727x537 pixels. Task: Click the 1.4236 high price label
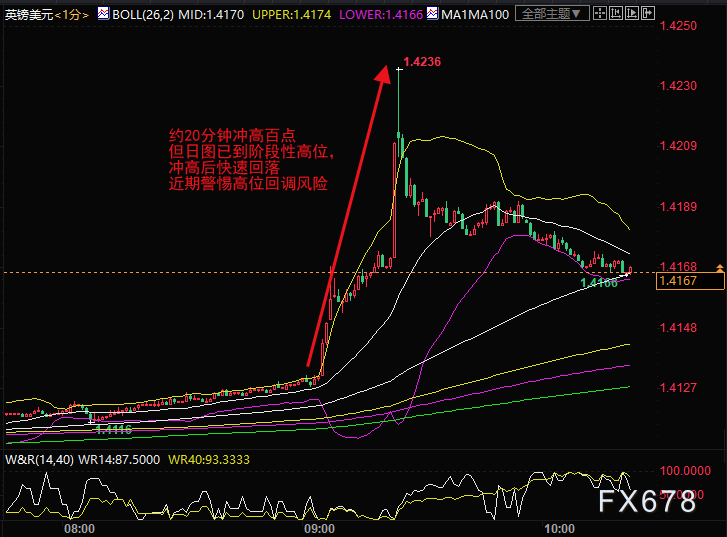[x=422, y=62]
